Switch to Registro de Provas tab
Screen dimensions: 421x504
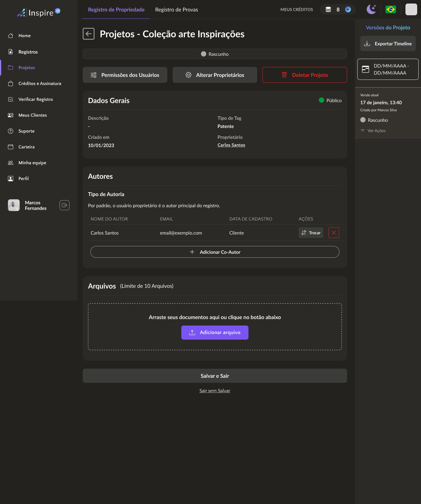click(176, 10)
